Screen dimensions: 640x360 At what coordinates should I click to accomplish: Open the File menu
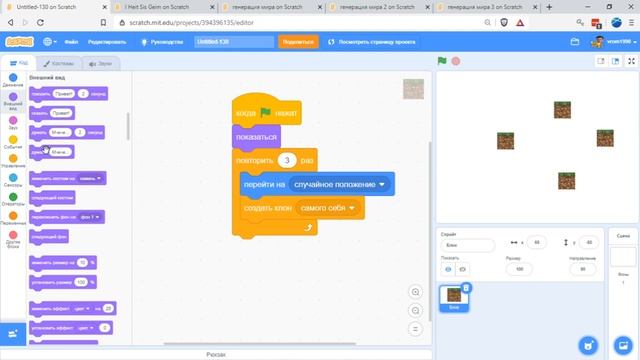71,42
